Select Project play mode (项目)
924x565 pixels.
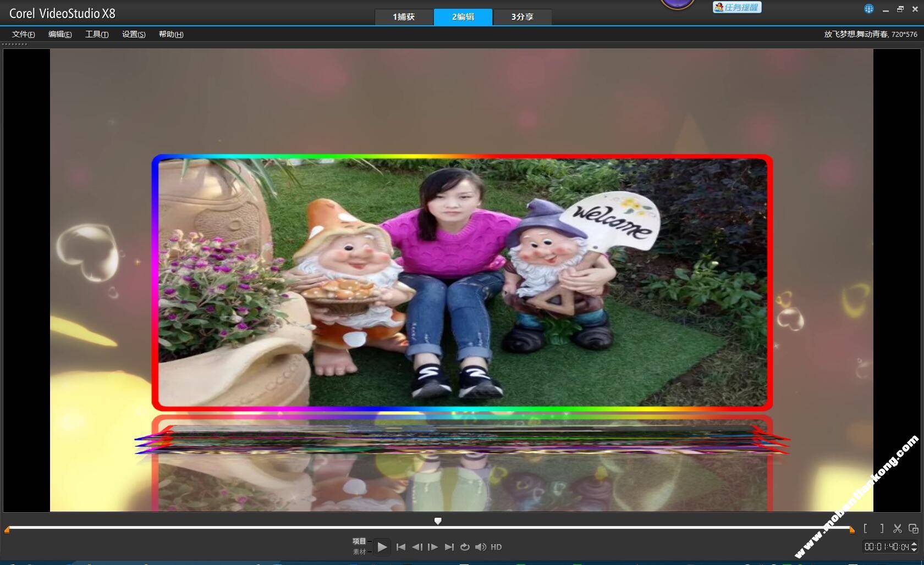tap(359, 541)
